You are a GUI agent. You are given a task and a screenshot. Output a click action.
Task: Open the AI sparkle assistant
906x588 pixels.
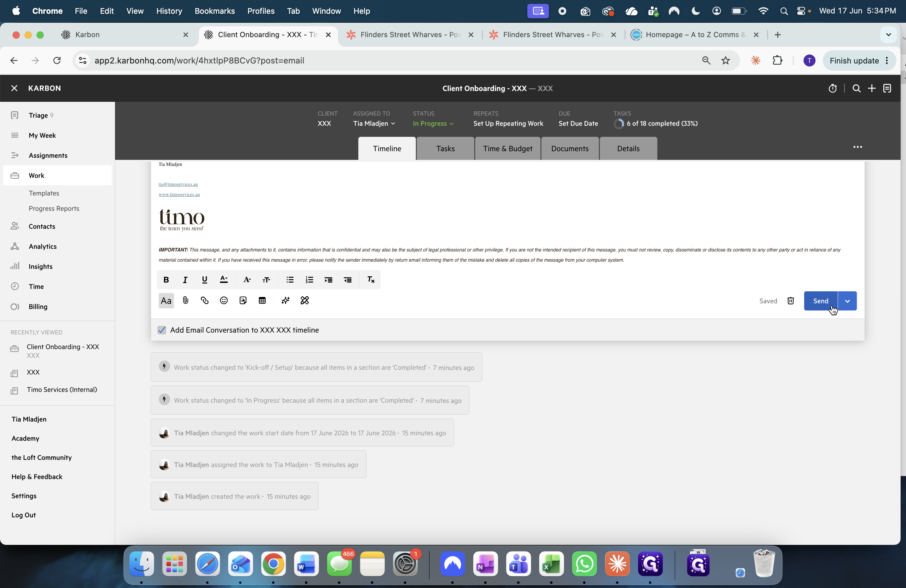[286, 301]
